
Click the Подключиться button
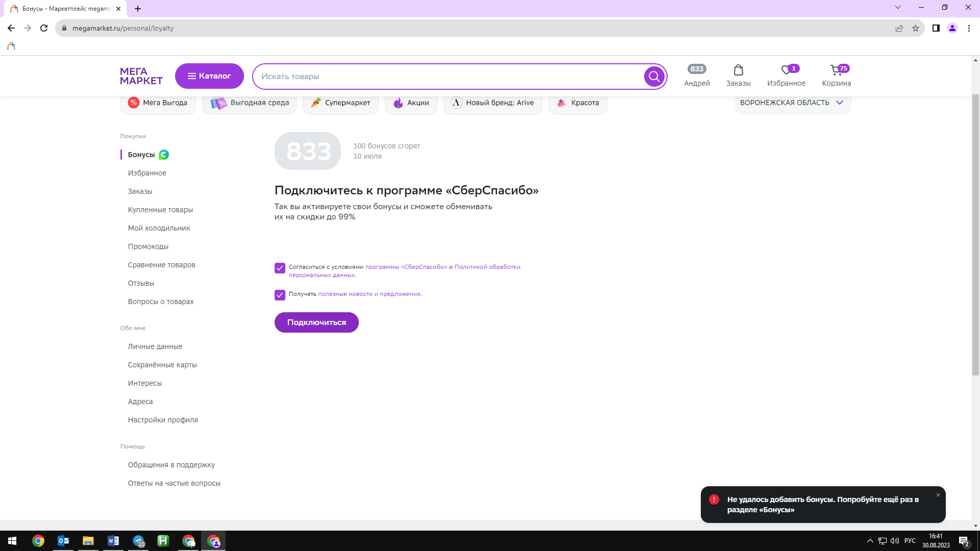(x=316, y=322)
